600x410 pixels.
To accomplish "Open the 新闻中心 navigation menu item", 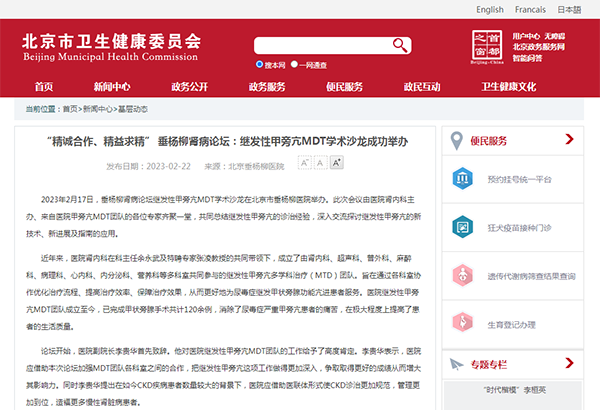I will pos(112,86).
